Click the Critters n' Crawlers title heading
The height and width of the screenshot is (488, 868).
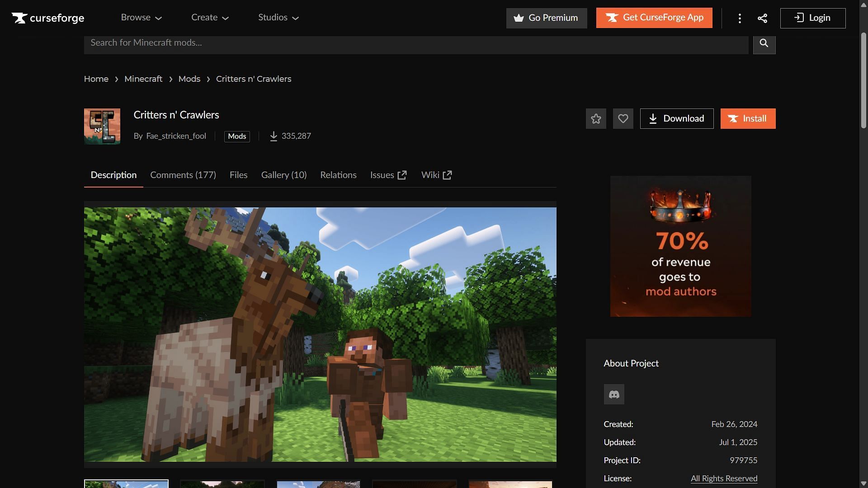pos(176,115)
